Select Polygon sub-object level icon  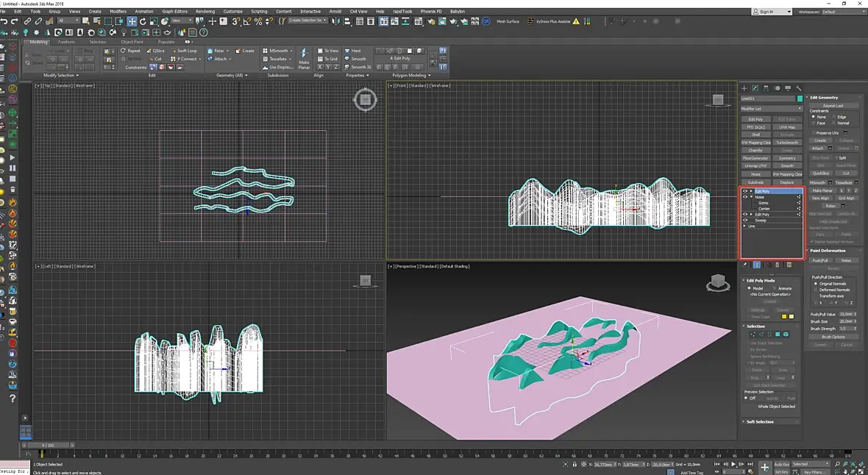(779, 335)
